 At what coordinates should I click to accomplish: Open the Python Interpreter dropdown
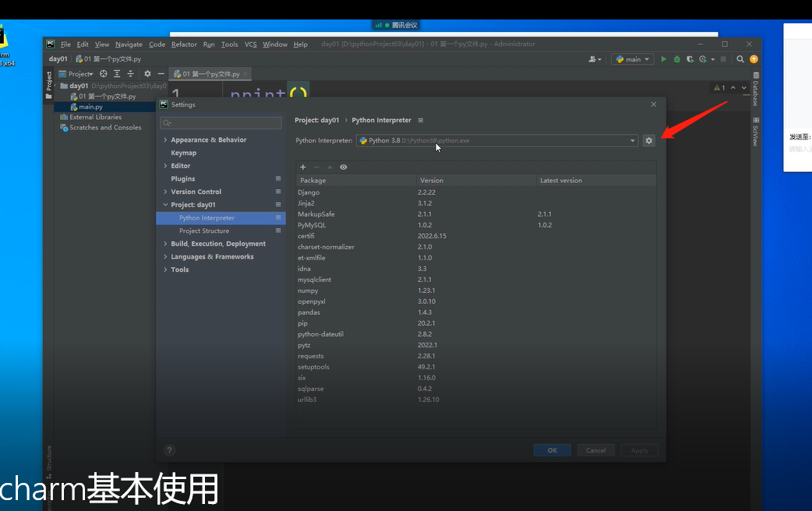pyautogui.click(x=497, y=140)
